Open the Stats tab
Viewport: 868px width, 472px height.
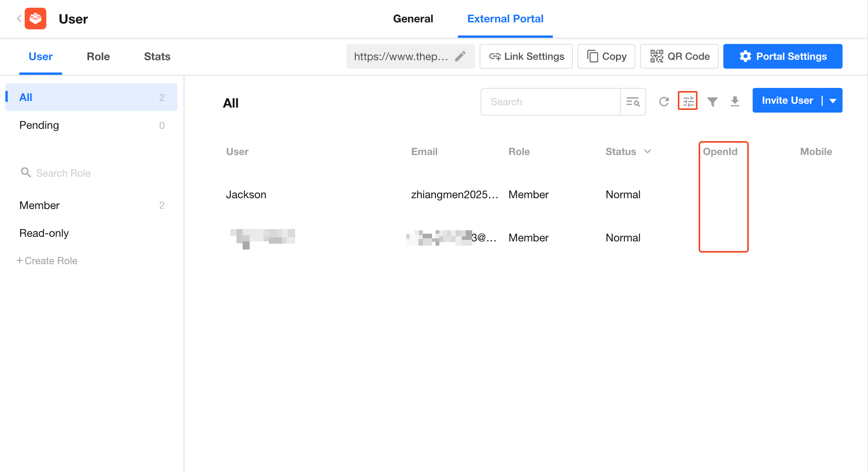(157, 56)
